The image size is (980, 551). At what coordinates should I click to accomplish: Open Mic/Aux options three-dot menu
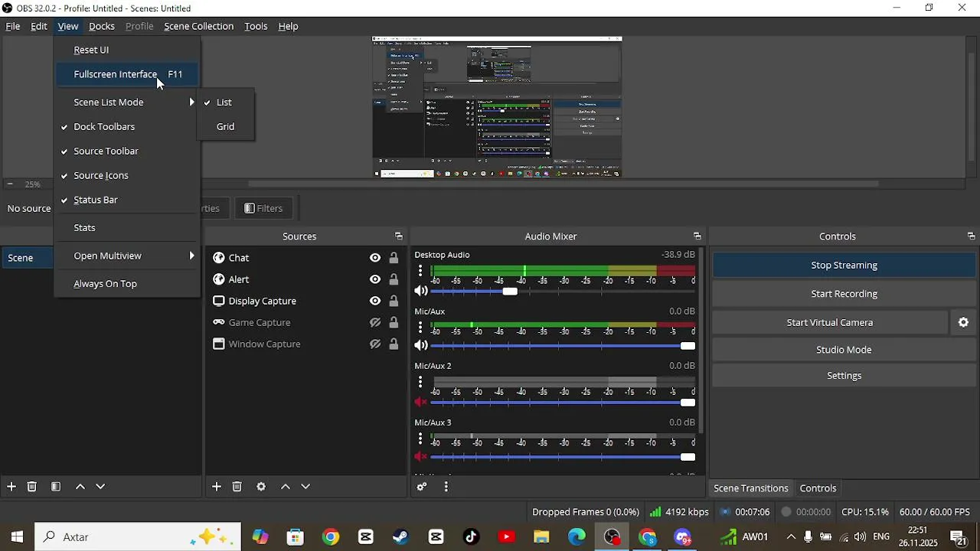pyautogui.click(x=420, y=327)
